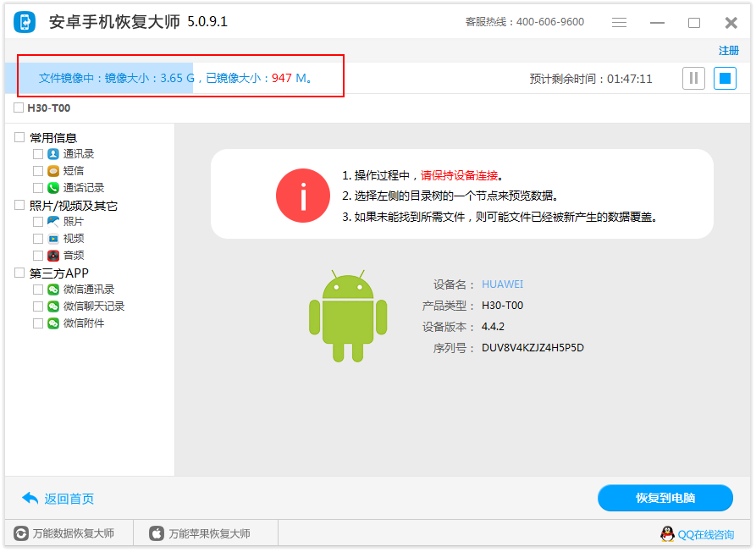Close the 安卓手机恢复大师 window
The height and width of the screenshot is (552, 756).
click(x=731, y=23)
